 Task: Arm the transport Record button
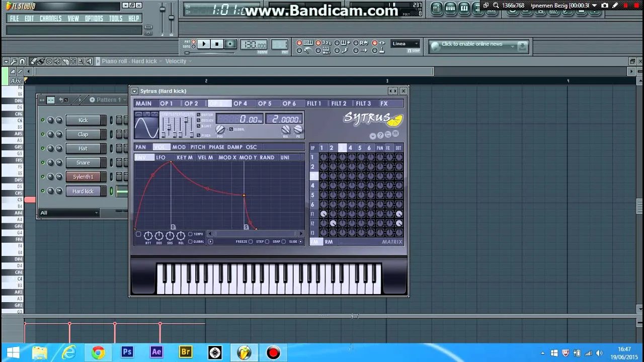pyautogui.click(x=230, y=44)
